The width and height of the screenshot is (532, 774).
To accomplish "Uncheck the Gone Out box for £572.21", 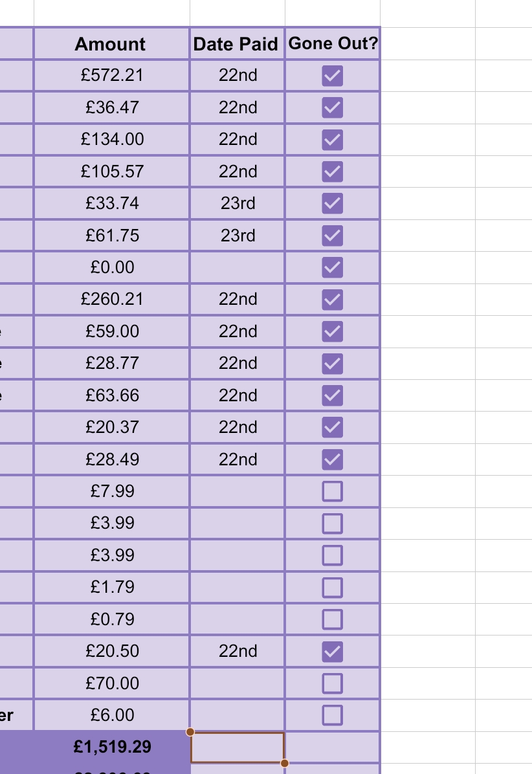I will pyautogui.click(x=332, y=76).
